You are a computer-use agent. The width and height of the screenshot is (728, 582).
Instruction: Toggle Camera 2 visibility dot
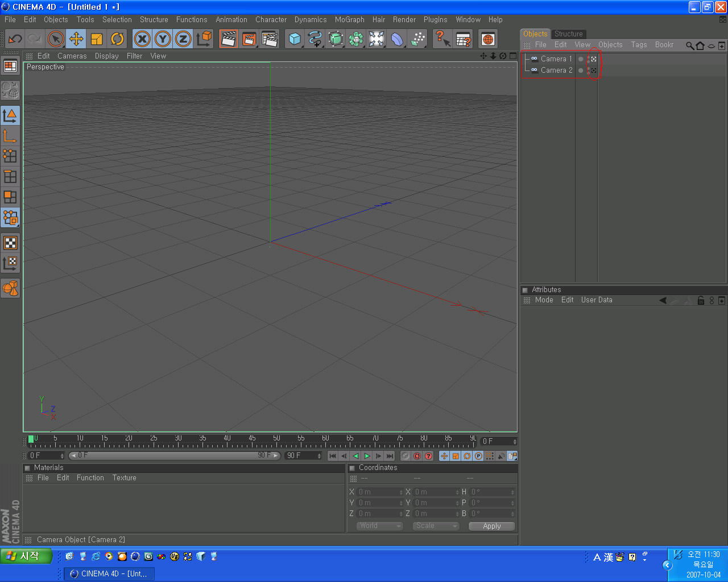pyautogui.click(x=581, y=70)
